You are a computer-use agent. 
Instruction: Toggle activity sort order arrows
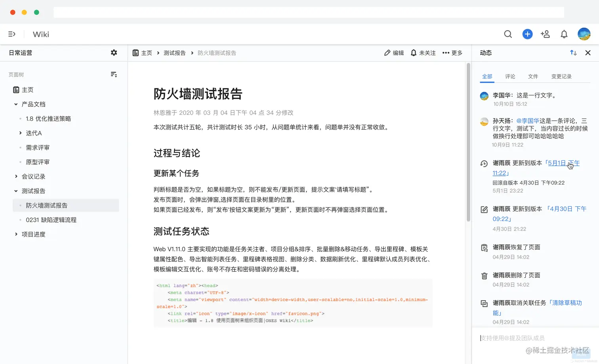573,53
